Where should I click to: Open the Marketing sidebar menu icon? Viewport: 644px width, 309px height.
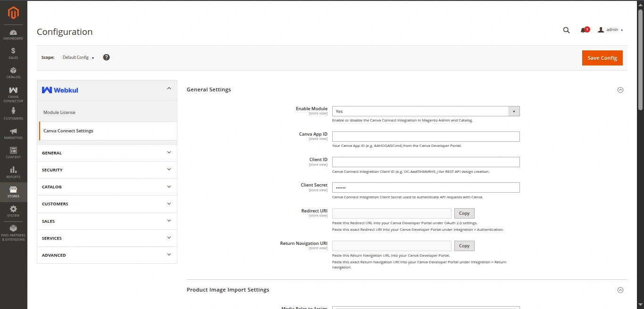point(13,134)
